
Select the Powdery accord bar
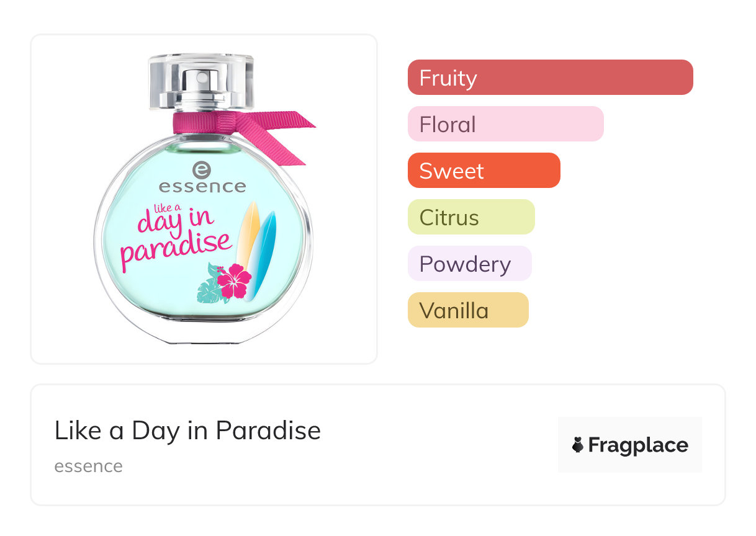click(469, 264)
